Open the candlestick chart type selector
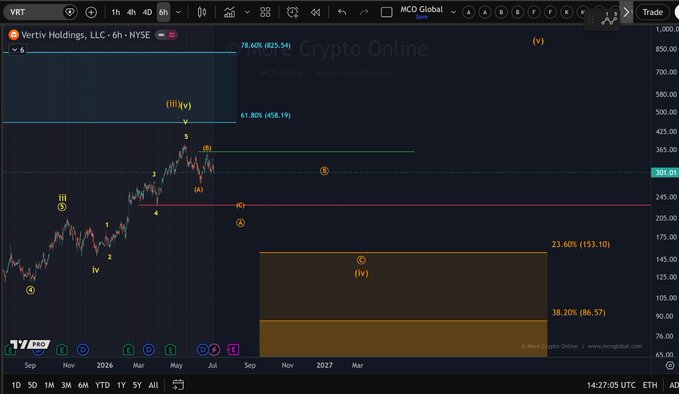Screen dimensions: 679x394 click(x=202, y=12)
